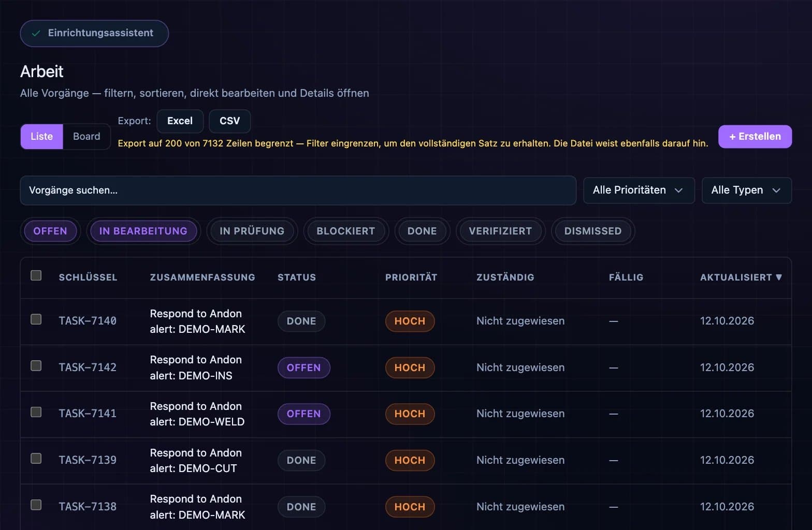Image resolution: width=812 pixels, height=530 pixels.
Task: Open the Alle Typen dropdown
Action: 746,190
